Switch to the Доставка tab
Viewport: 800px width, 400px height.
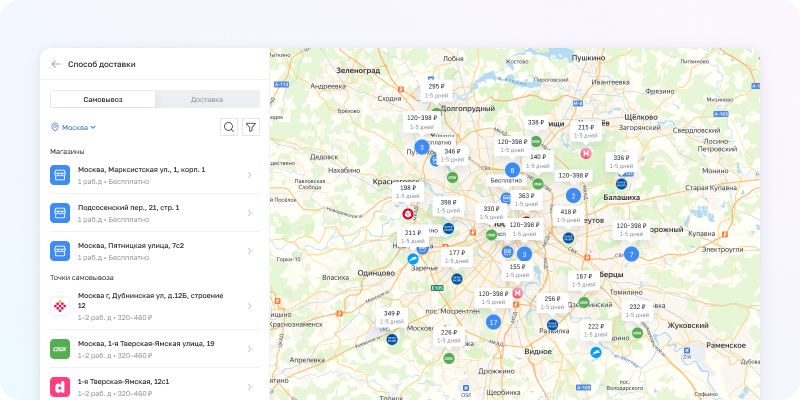coord(207,99)
